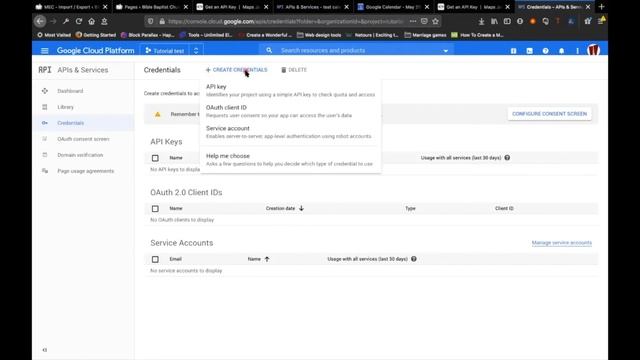Click the OAuth consent screen sidebar icon

44,139
